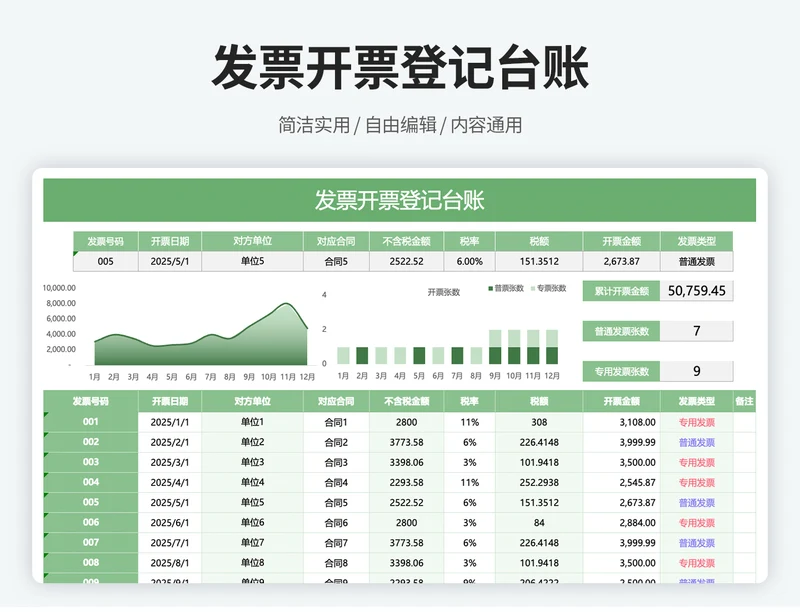Select the 2293.58 amount in the 单位4 row
Screen dimensions: 800x616
[x=406, y=482]
